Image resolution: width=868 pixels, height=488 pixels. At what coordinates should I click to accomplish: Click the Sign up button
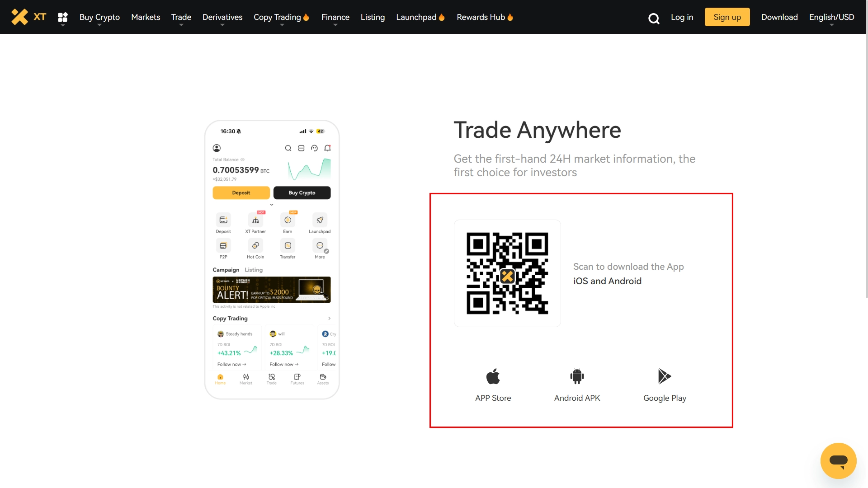click(x=727, y=17)
